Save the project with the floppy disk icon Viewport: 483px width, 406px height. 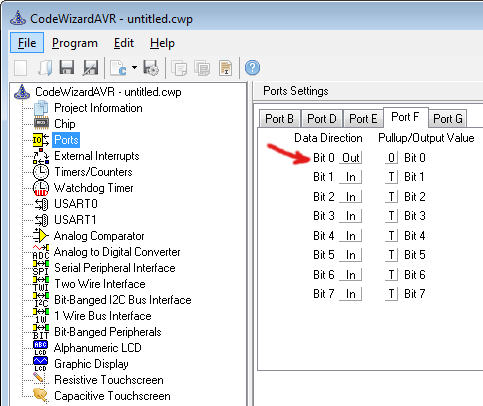click(67, 68)
